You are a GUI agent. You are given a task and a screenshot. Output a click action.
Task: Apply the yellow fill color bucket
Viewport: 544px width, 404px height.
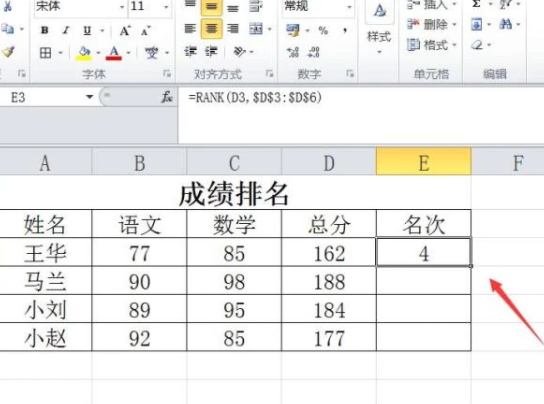(x=84, y=53)
